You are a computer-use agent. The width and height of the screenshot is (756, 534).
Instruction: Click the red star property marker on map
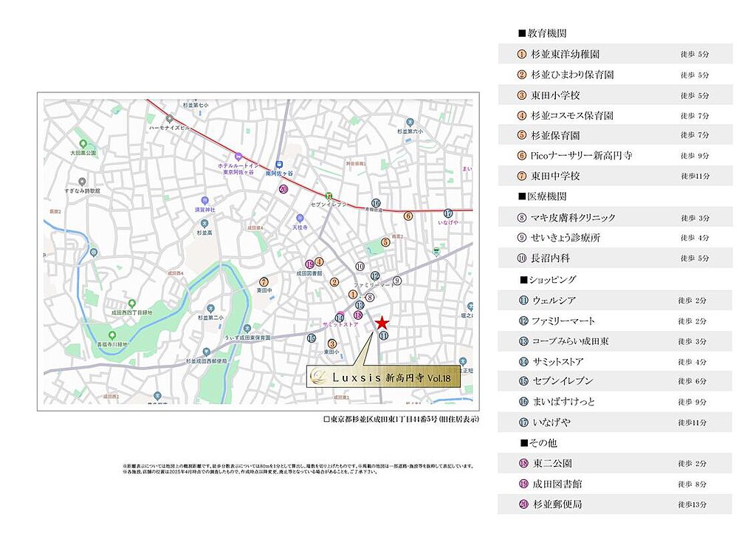382,323
